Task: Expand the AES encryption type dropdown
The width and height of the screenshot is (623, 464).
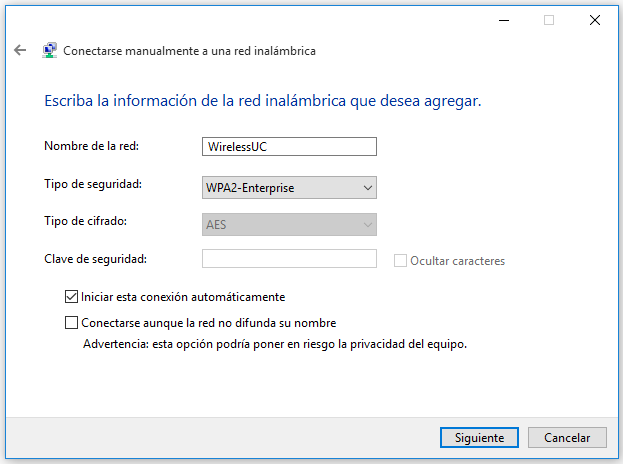Action: coord(289,225)
